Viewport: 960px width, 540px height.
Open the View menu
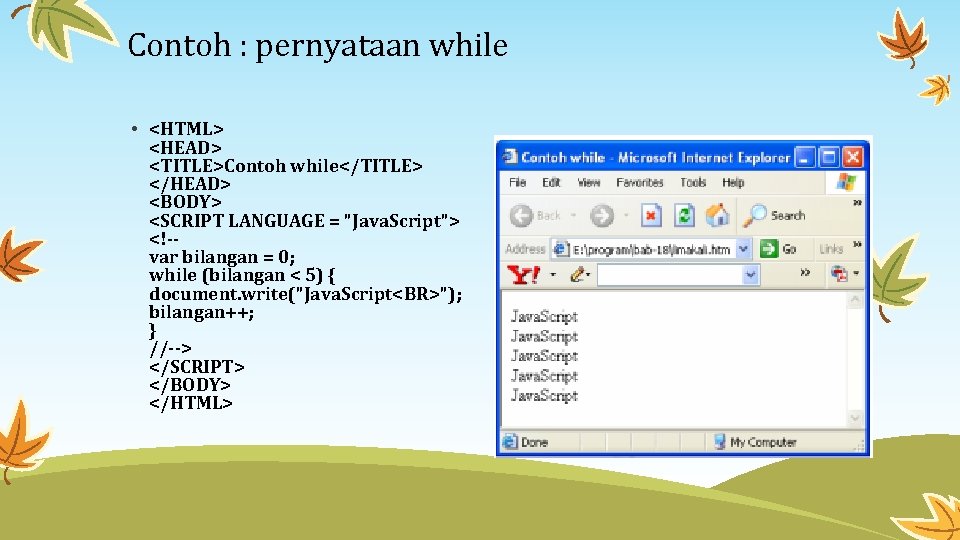pos(588,182)
